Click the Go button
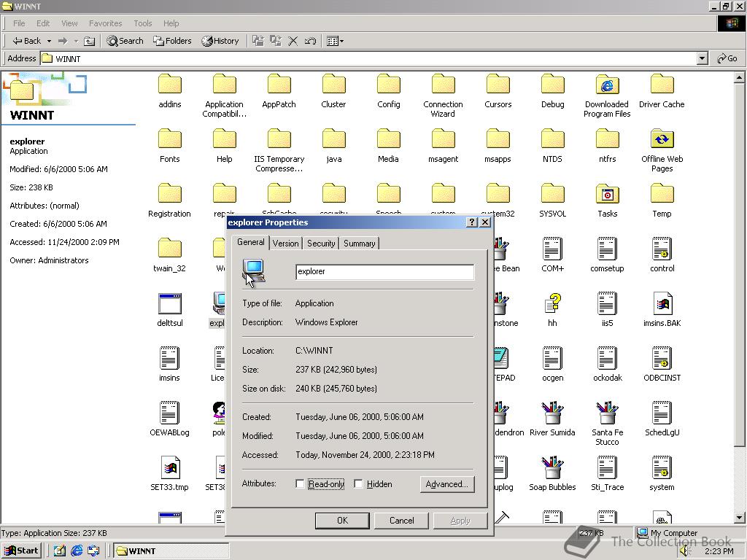747x560 pixels. (727, 58)
